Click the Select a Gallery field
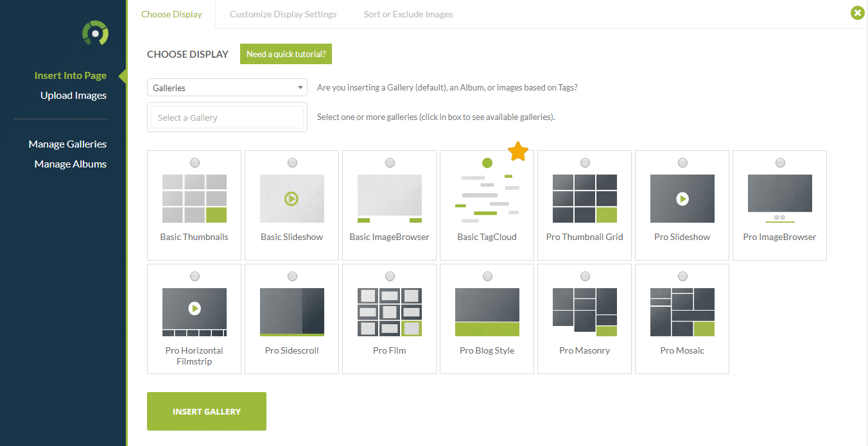This screenshot has width=868, height=446. [227, 117]
